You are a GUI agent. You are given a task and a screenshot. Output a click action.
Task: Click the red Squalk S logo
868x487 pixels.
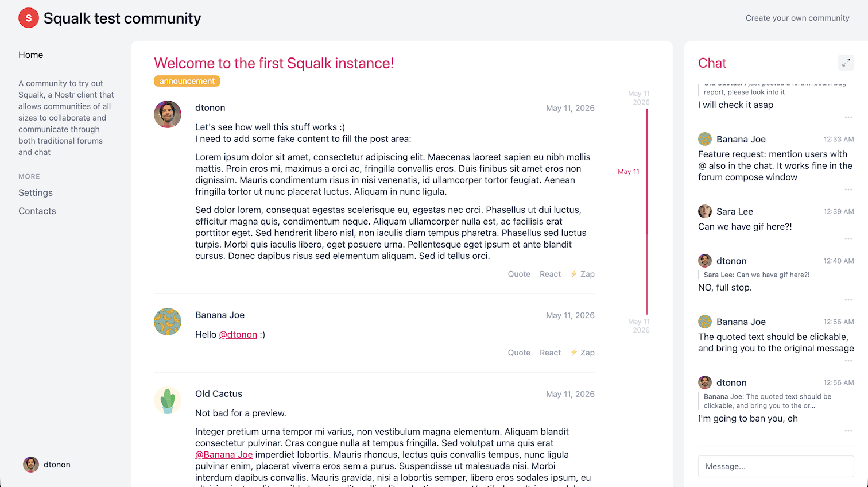click(29, 18)
